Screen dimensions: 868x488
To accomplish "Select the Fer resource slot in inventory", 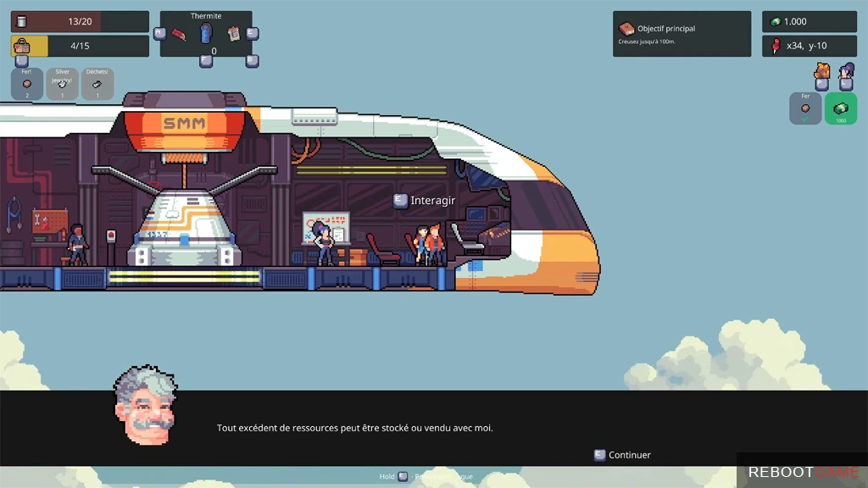I will (26, 84).
